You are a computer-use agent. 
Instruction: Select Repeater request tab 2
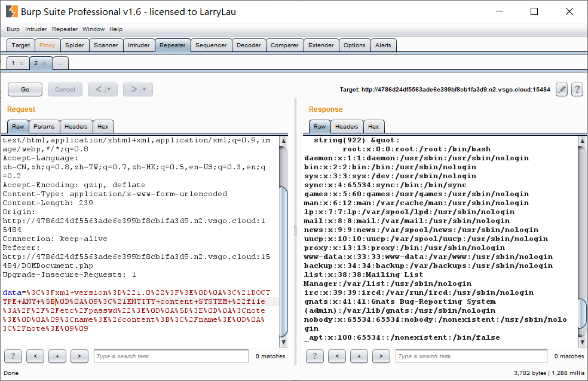click(x=36, y=63)
